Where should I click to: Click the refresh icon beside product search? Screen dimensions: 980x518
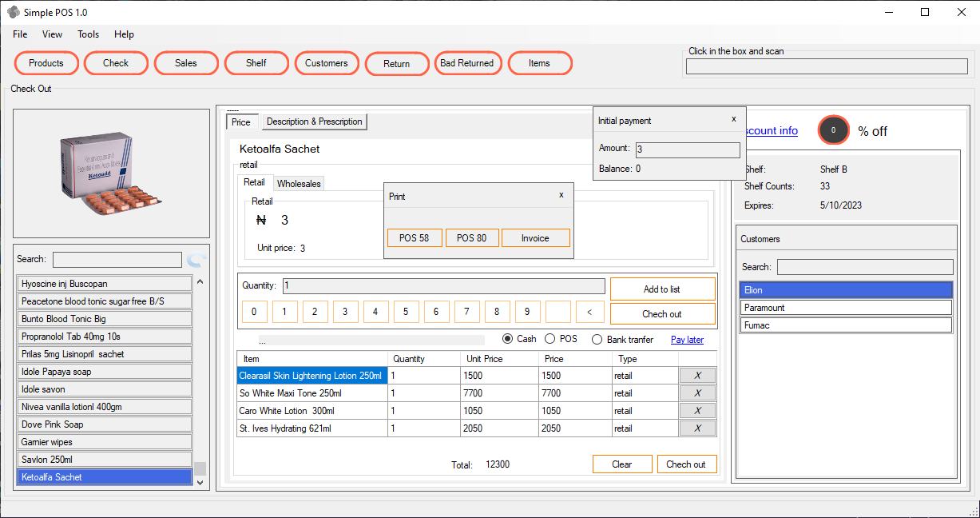[x=196, y=260]
